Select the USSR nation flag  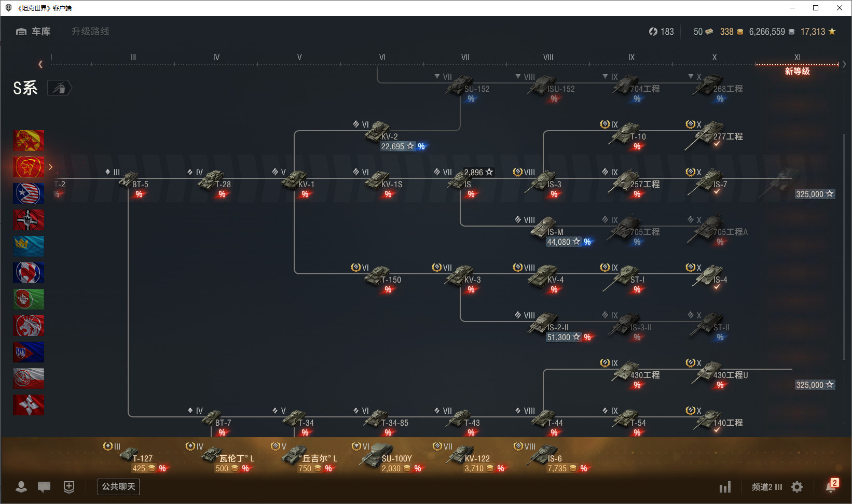tap(29, 167)
